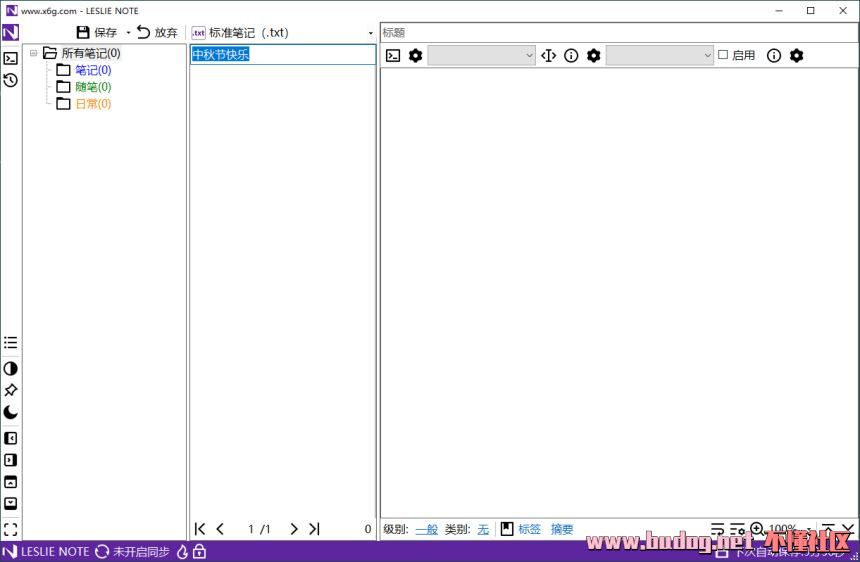This screenshot has width=860, height=562.
Task: Click the 未开启同步 sync status
Action: (x=141, y=552)
